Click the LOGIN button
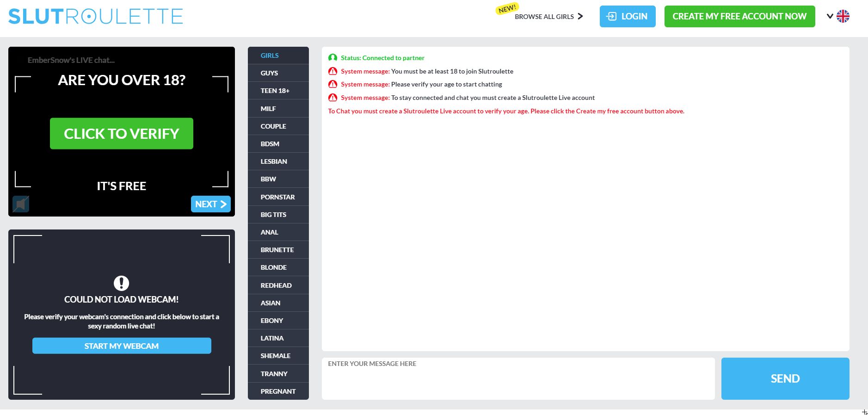This screenshot has width=868, height=415. pos(628,16)
